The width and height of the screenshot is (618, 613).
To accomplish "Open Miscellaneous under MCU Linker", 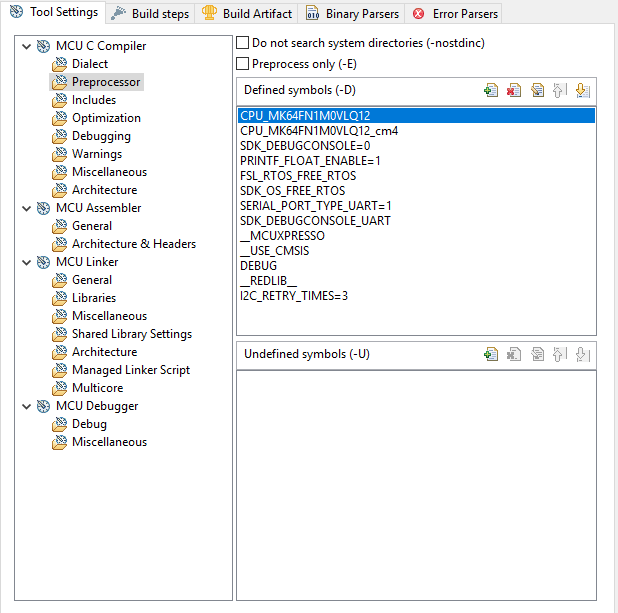I will click(x=109, y=316).
